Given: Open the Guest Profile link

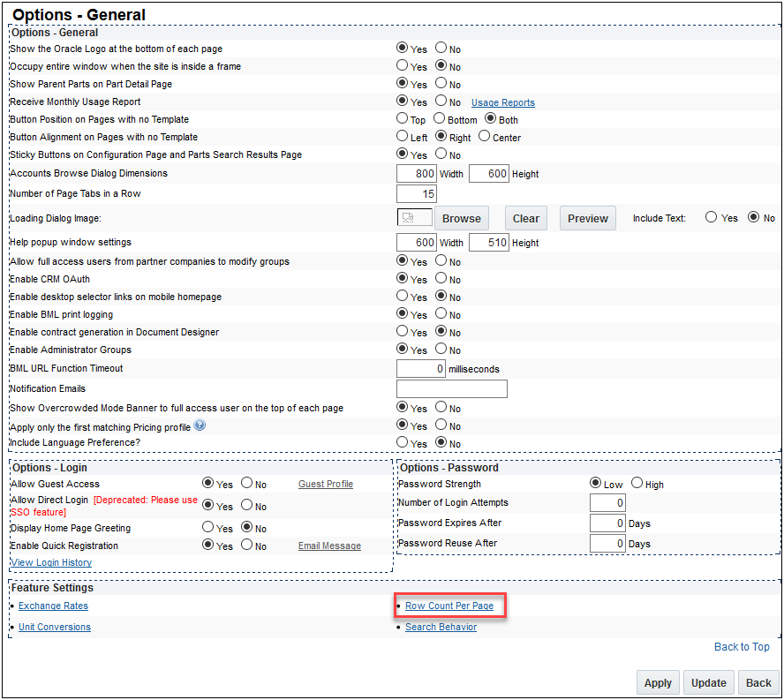Looking at the screenshot, I should [x=326, y=484].
